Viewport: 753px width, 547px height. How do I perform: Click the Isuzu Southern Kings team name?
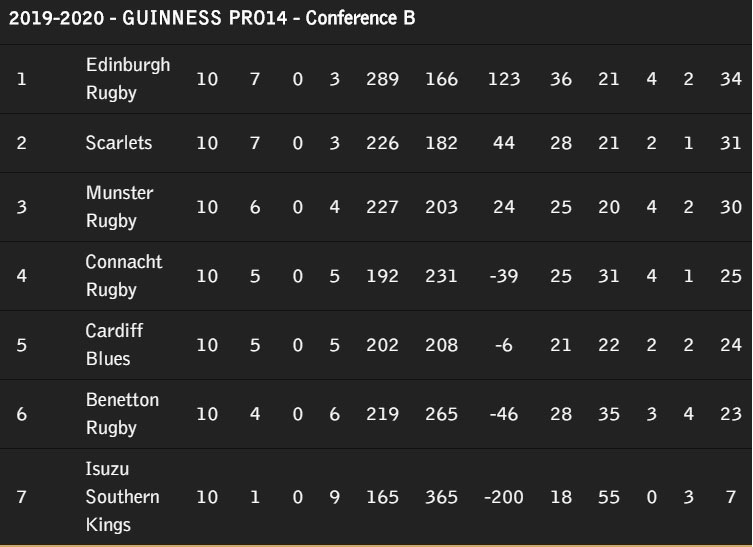[122, 497]
